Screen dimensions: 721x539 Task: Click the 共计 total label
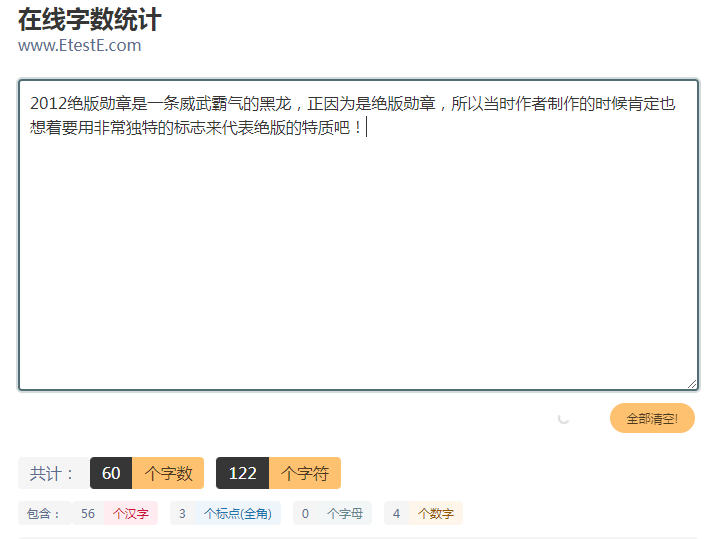tap(52, 473)
